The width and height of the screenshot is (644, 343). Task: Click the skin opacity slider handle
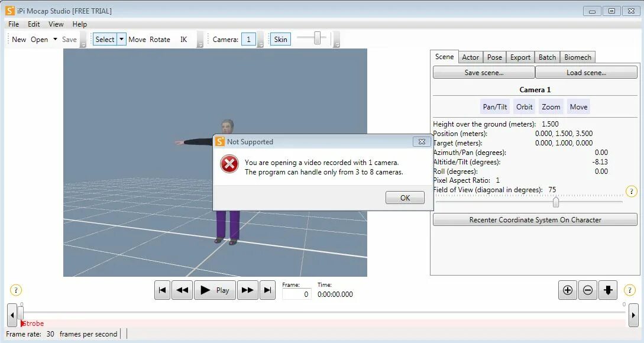pyautogui.click(x=317, y=38)
